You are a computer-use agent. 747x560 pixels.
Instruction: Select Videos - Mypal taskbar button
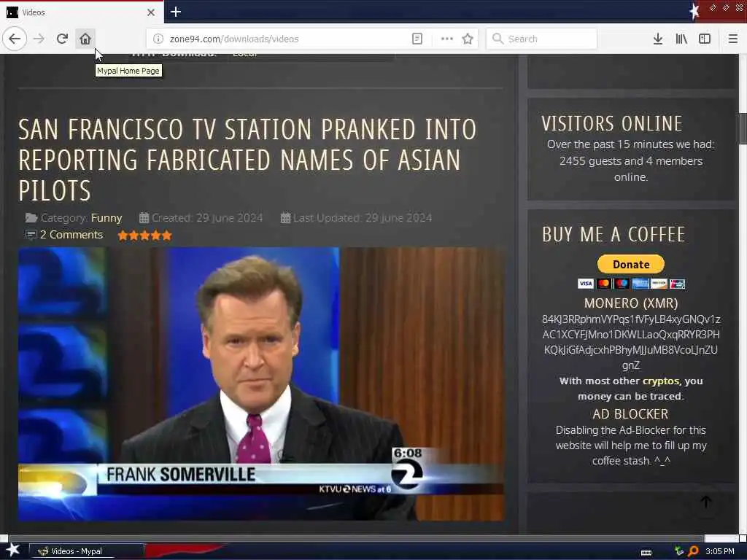(x=87, y=551)
